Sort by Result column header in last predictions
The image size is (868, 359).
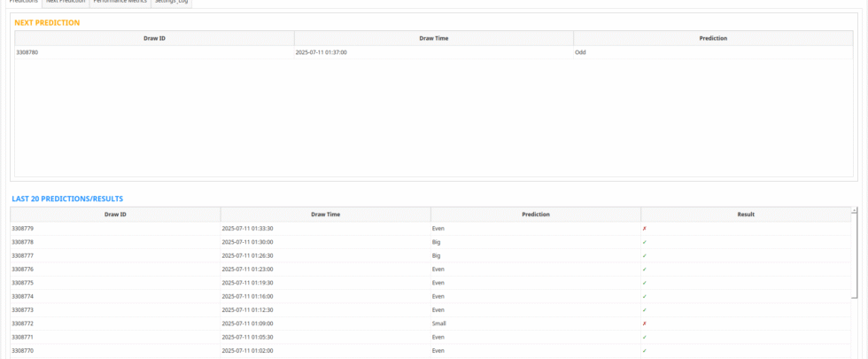(x=746, y=215)
